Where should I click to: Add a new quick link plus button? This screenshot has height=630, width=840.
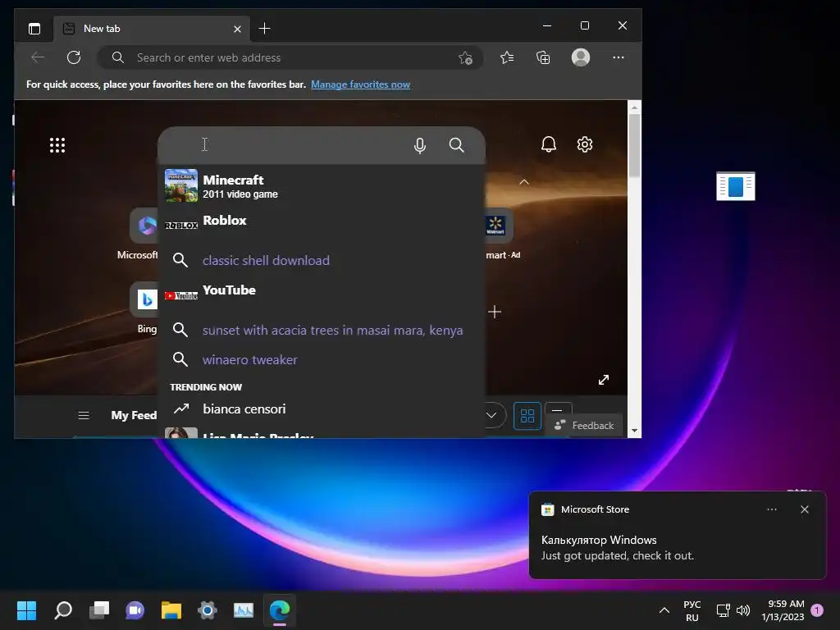(x=495, y=312)
